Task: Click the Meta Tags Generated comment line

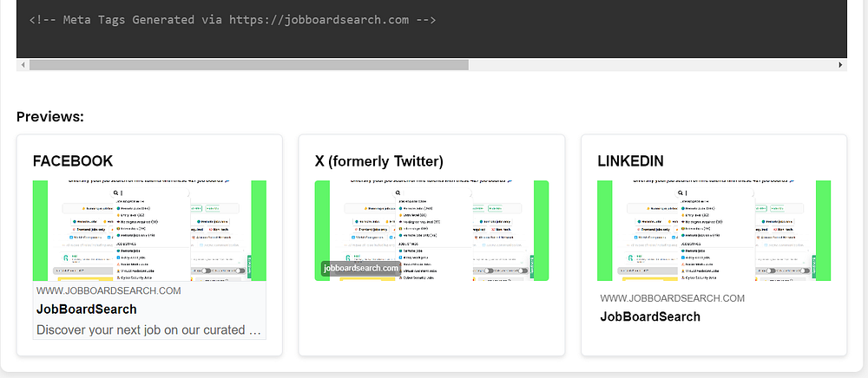Action: [x=233, y=20]
